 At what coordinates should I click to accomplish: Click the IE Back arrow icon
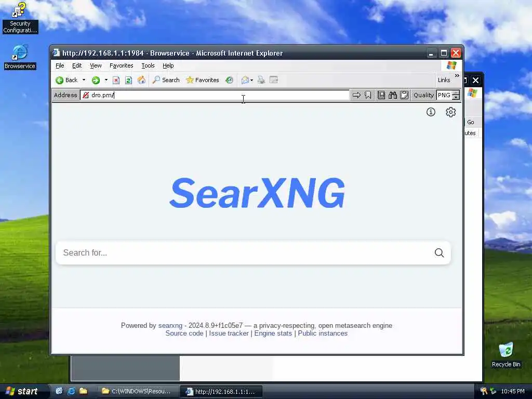coord(59,80)
